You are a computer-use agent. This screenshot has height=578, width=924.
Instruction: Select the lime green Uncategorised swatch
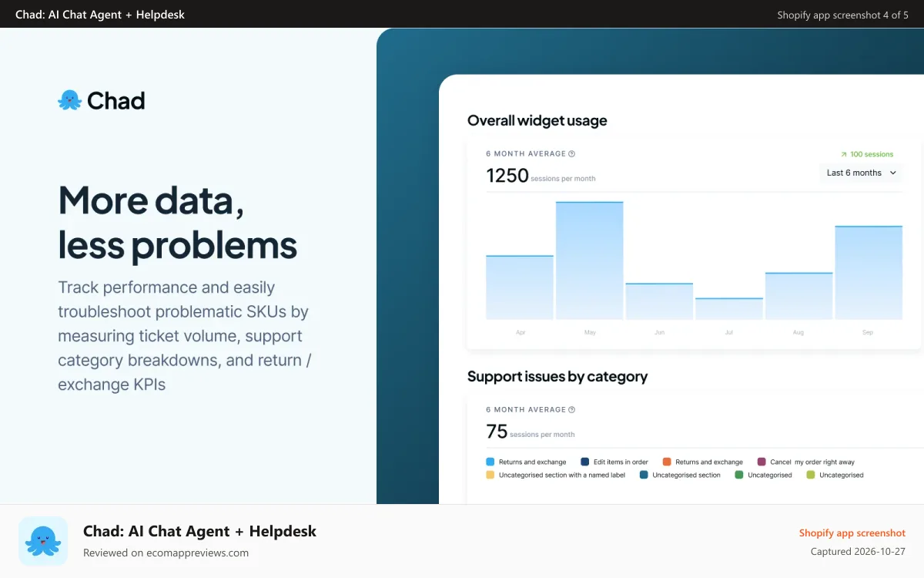pos(811,475)
